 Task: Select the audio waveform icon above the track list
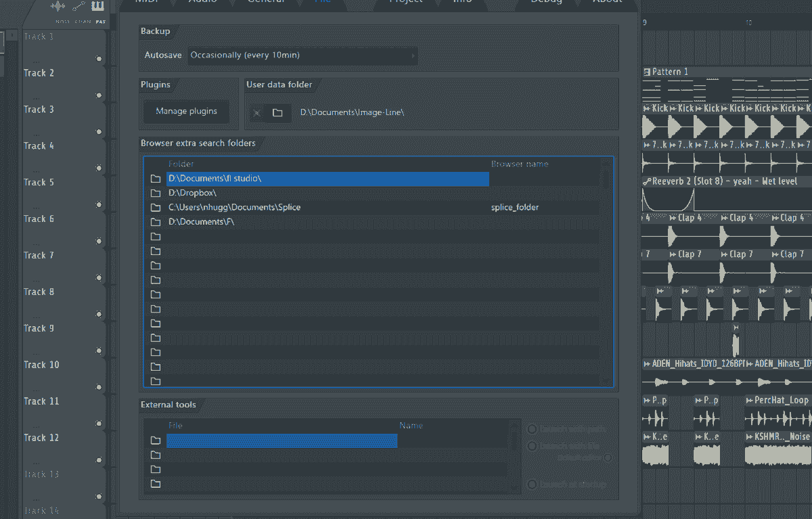pyautogui.click(x=59, y=7)
